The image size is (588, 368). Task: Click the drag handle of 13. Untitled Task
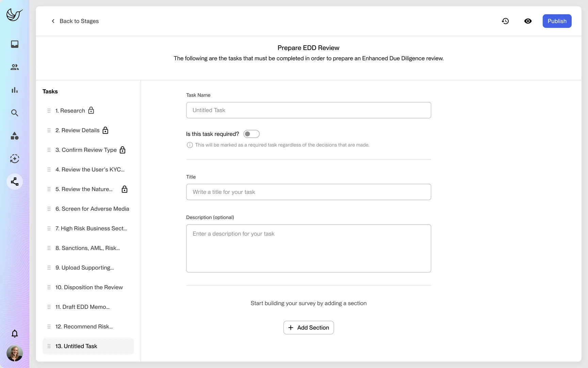tap(49, 346)
